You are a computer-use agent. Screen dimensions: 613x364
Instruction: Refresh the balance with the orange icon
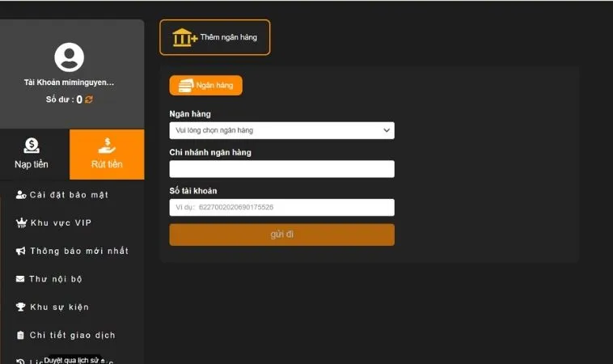point(89,99)
